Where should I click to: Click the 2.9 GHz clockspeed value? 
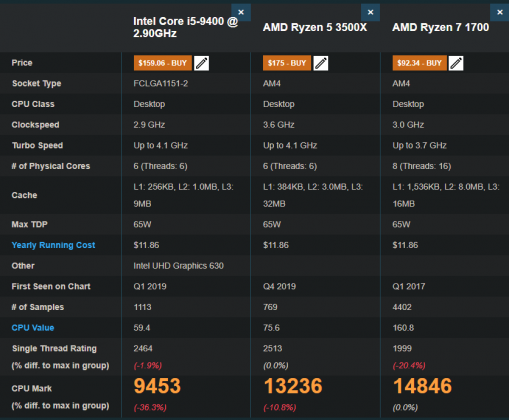point(149,125)
